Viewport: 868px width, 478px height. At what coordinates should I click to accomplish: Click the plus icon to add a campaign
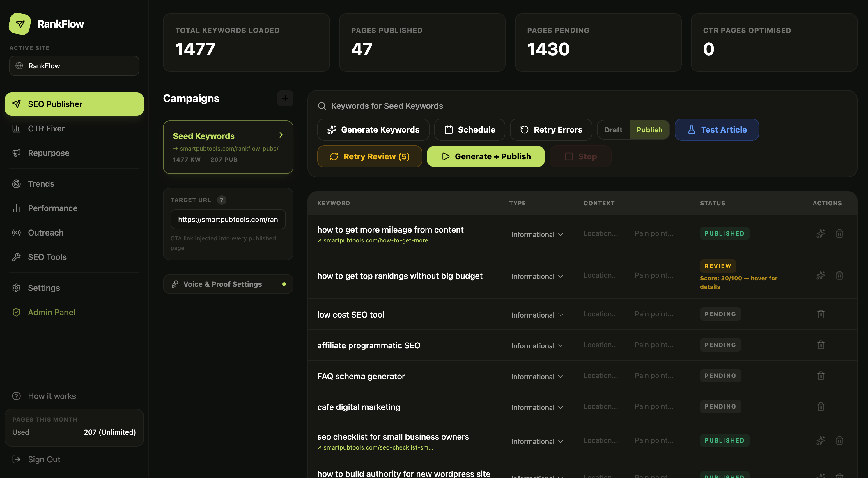point(285,98)
